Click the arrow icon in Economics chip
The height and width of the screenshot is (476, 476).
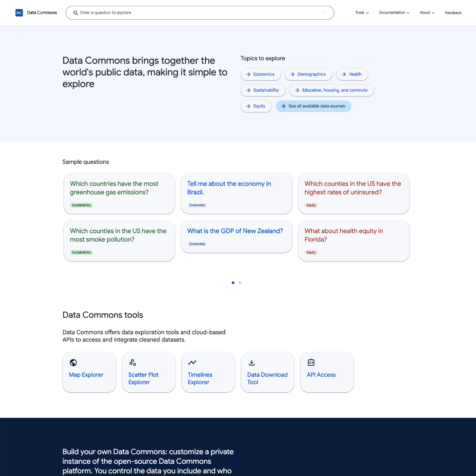(248, 74)
